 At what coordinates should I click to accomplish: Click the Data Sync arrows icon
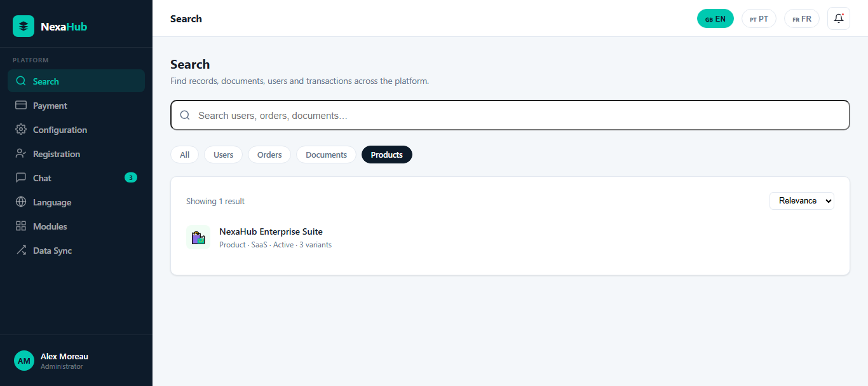click(x=21, y=251)
